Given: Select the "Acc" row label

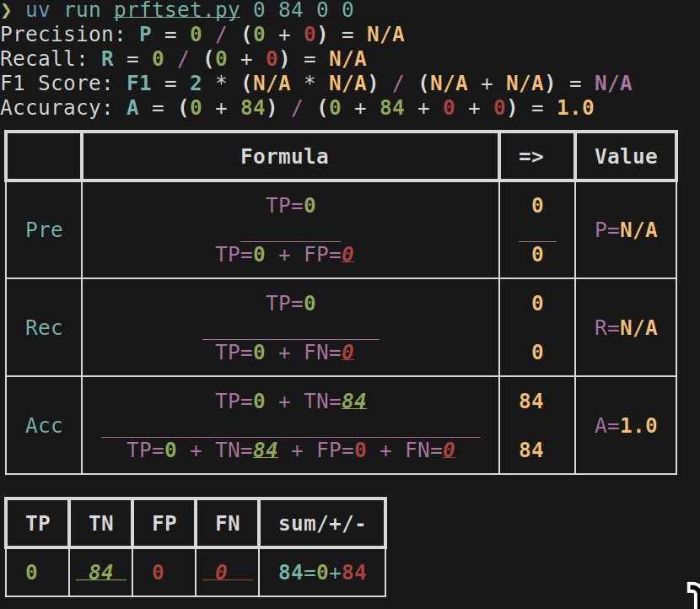Looking at the screenshot, I should 44,425.
